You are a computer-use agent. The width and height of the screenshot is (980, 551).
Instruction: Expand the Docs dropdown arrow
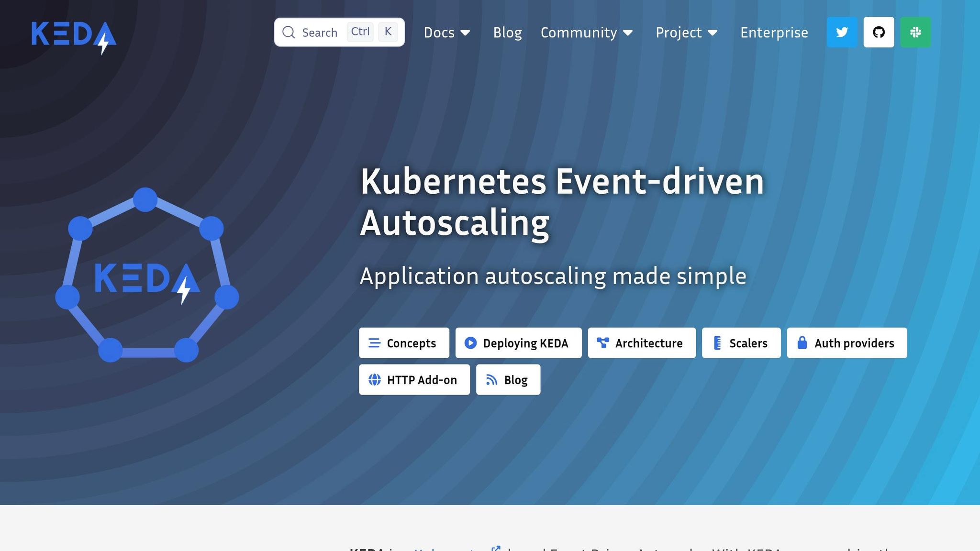point(465,33)
